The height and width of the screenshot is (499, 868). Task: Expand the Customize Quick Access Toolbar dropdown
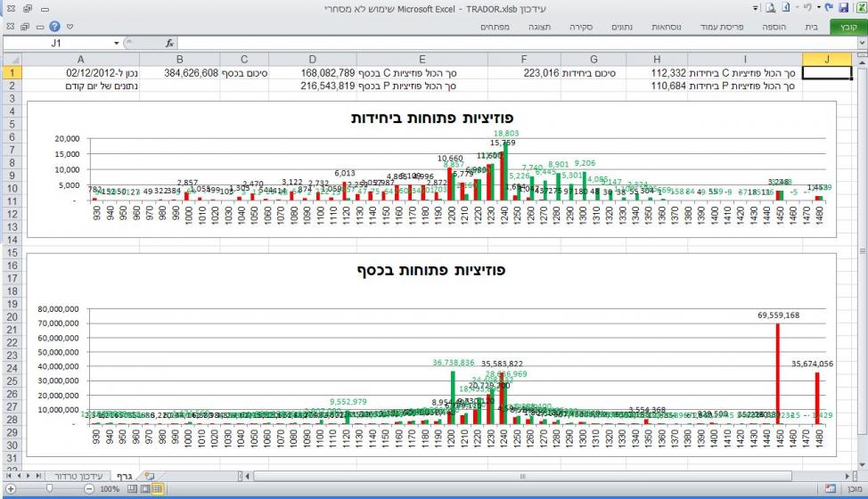point(757,8)
